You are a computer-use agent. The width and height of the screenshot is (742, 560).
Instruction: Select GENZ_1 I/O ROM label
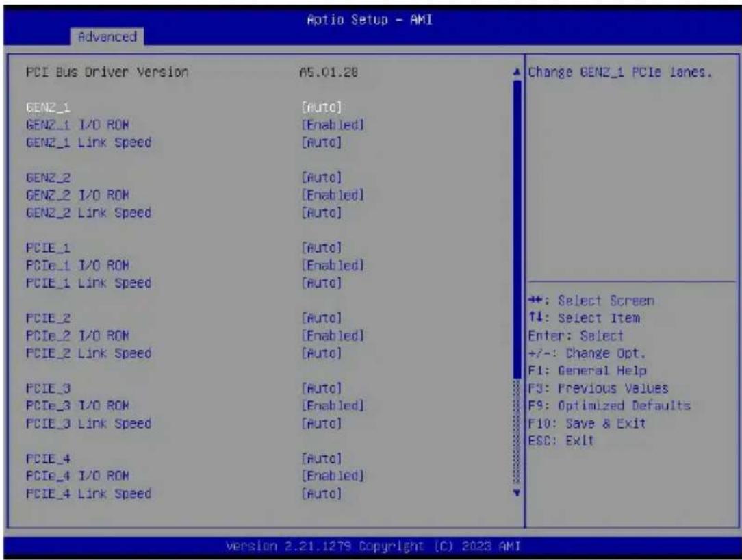[x=77, y=125]
